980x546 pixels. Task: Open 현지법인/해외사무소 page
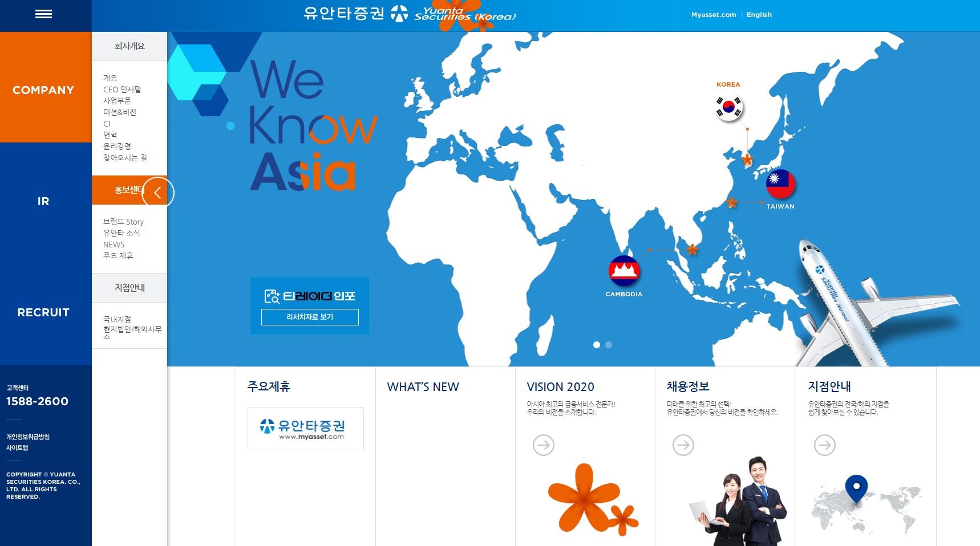pos(132,332)
